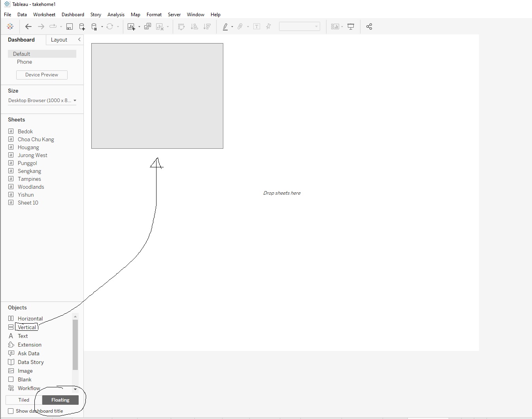
Task: Open the Analysis menu
Action: 116,15
